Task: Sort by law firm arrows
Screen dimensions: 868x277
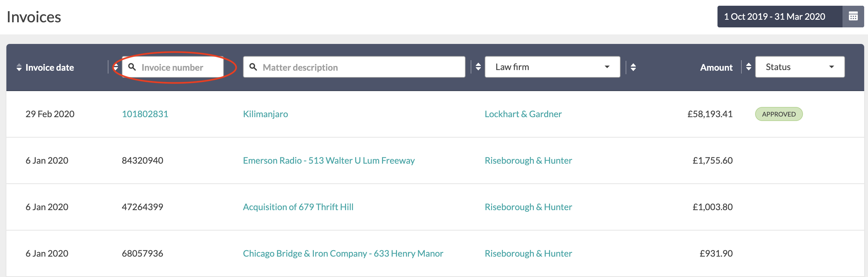Action: point(633,67)
